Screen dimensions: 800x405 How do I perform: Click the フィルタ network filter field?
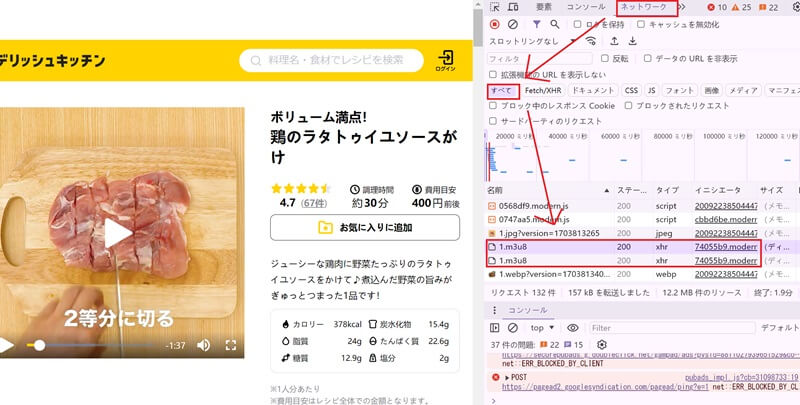[540, 58]
